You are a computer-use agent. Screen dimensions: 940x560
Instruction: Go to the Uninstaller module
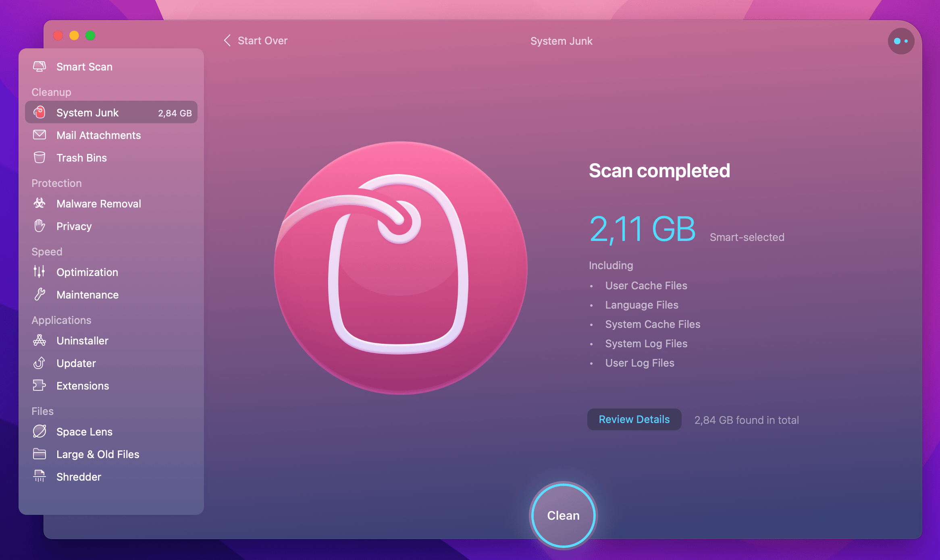(x=111, y=340)
